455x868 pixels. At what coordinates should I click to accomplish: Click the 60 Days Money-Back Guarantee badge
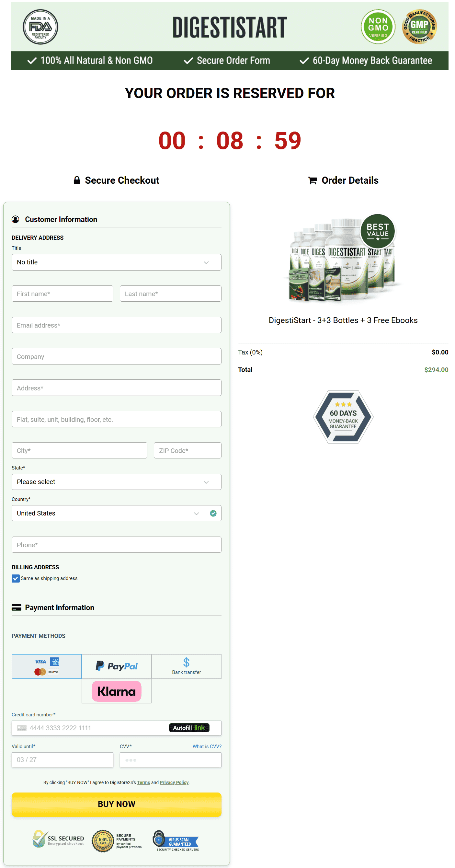point(343,417)
